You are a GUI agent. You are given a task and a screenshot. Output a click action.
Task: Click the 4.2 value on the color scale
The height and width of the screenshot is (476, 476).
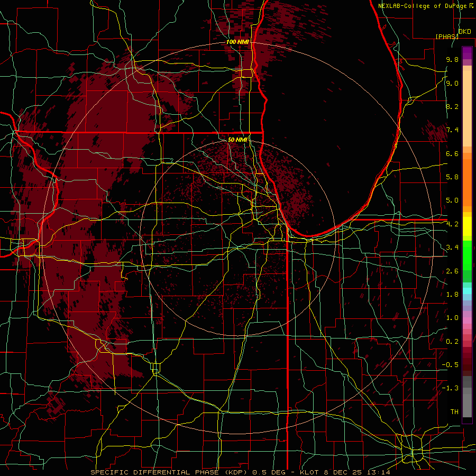pyautogui.click(x=452, y=224)
